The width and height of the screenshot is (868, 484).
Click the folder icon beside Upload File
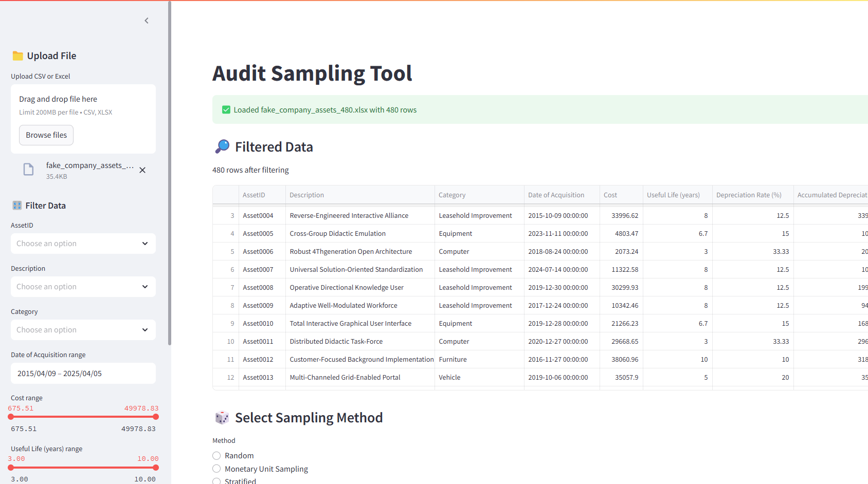tap(17, 55)
